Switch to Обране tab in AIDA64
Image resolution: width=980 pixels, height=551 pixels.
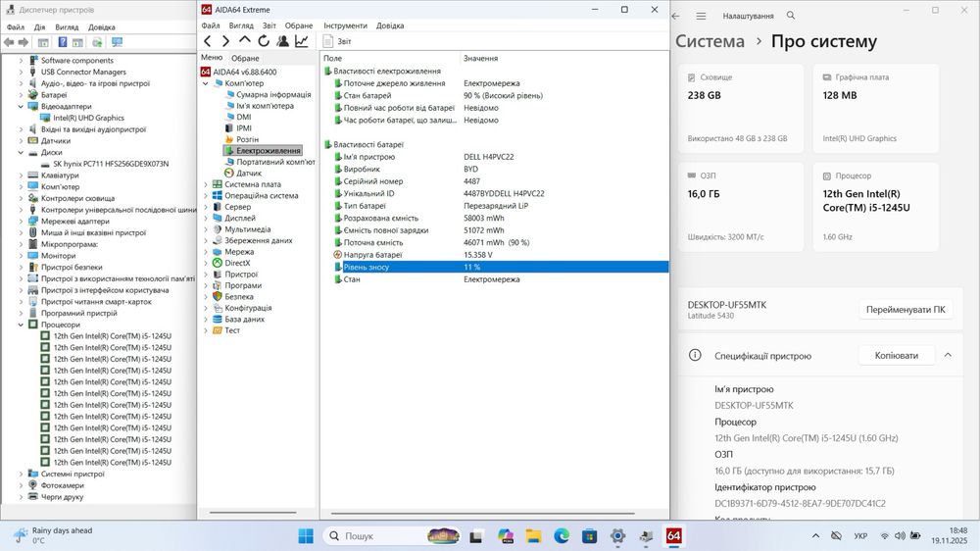tap(245, 58)
